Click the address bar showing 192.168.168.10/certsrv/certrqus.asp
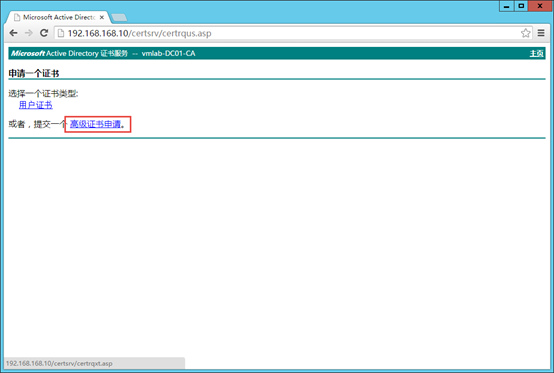This screenshot has height=373, width=554. tap(293, 33)
